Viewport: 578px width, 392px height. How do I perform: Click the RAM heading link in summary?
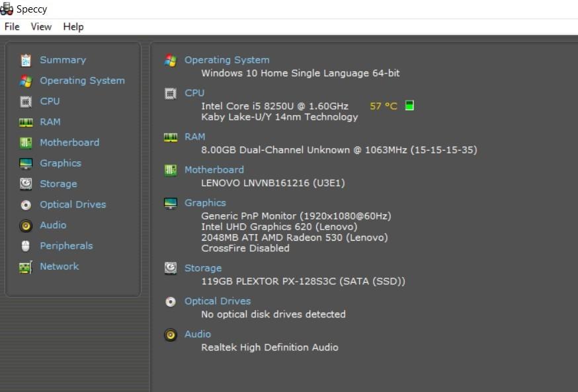(x=194, y=137)
